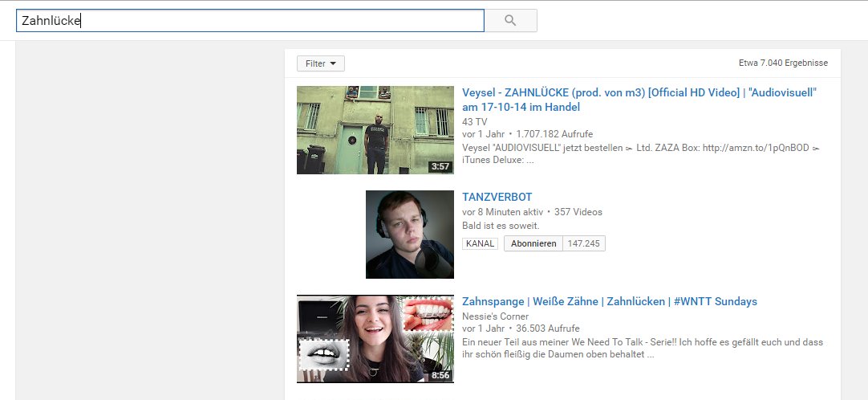Click the vor 8 Minuten aktiv text
Image resolution: width=868 pixels, height=400 pixels.
tap(503, 212)
